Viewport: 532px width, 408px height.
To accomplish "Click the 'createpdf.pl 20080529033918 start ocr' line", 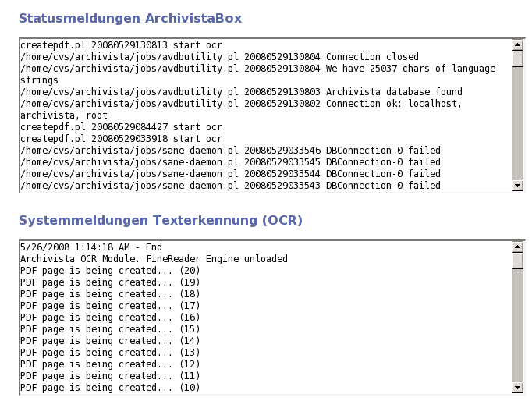I will [121, 139].
